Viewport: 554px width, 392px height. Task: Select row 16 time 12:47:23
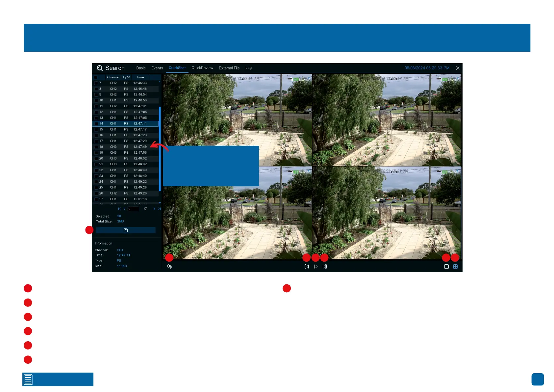(140, 135)
